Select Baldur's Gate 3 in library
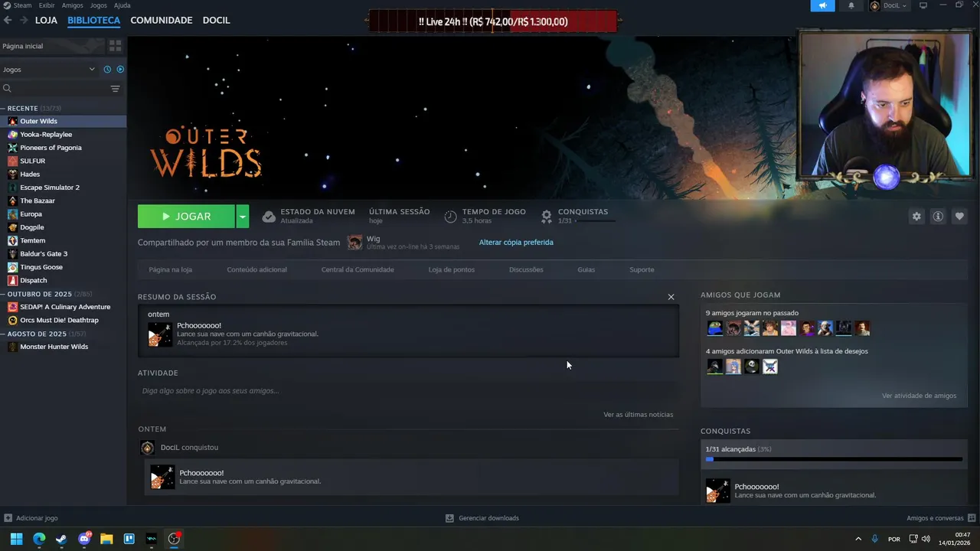 tap(63, 253)
